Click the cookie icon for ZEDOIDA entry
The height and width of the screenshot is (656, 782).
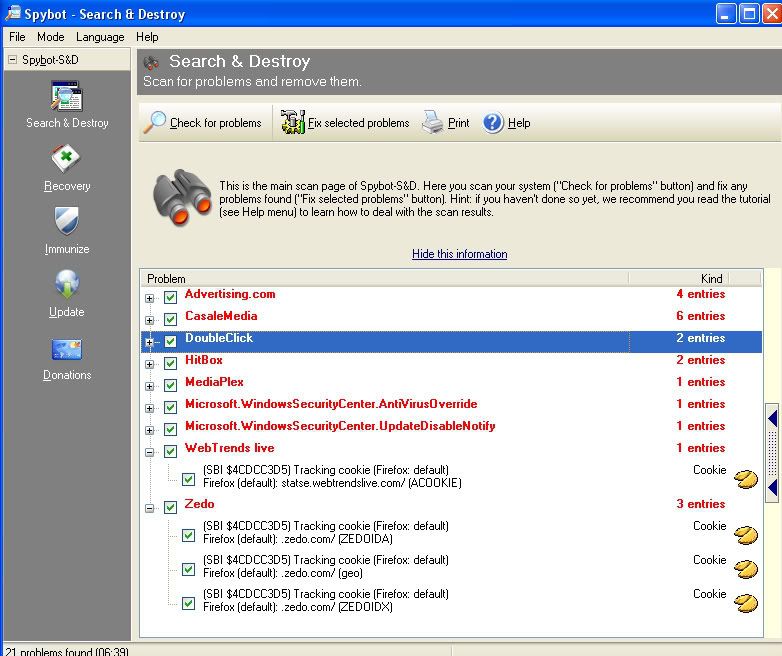[x=746, y=535]
